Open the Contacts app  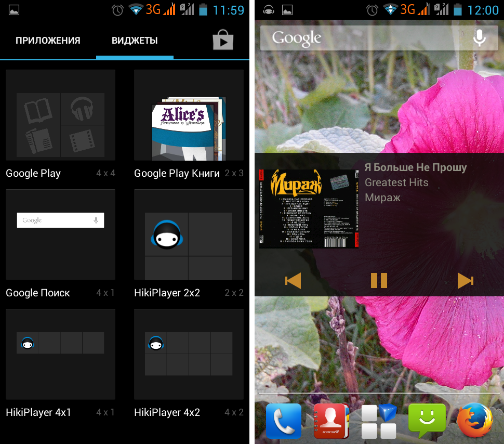click(331, 421)
